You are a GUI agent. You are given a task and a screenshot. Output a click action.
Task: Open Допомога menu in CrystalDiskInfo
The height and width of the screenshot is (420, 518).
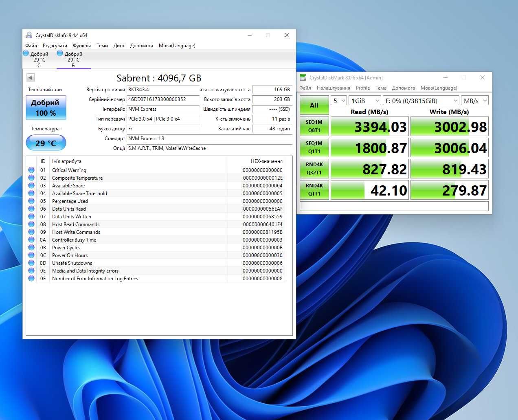click(142, 46)
